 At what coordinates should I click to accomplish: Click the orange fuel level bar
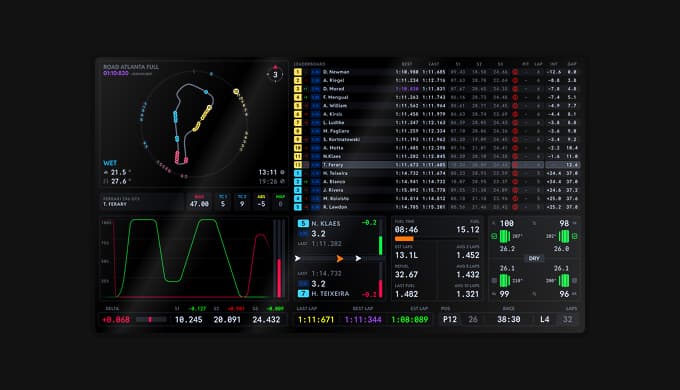click(404, 239)
